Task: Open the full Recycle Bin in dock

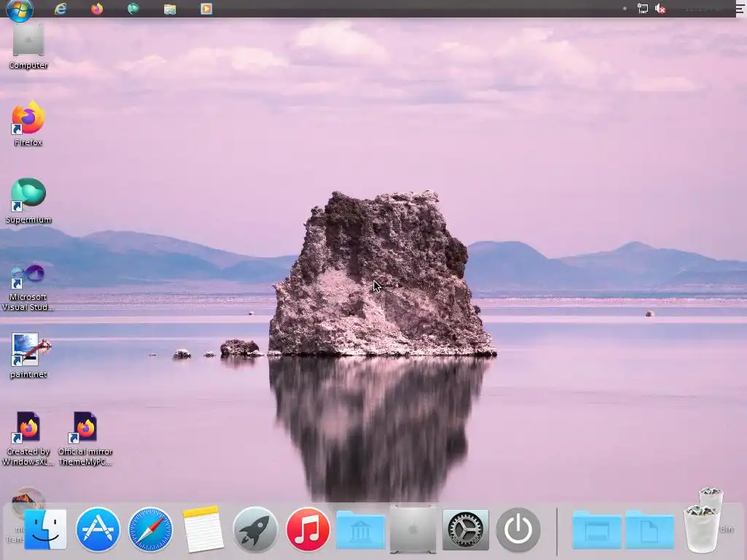Action: click(701, 528)
